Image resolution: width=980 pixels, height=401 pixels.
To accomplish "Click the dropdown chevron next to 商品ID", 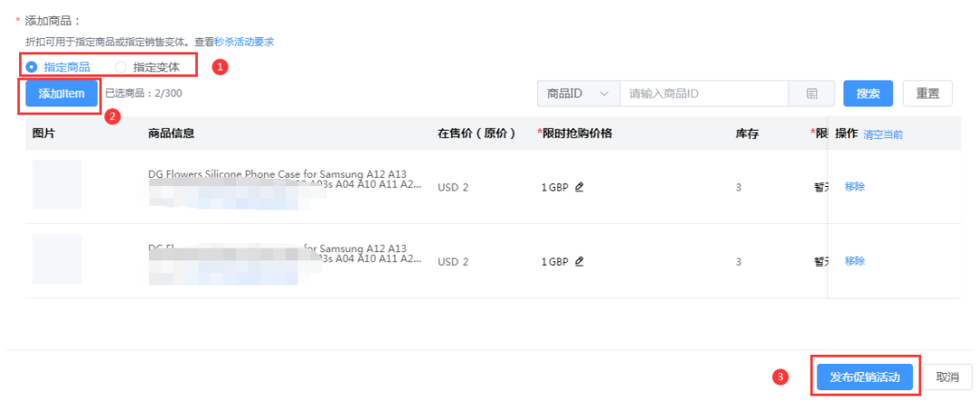I will click(x=603, y=94).
